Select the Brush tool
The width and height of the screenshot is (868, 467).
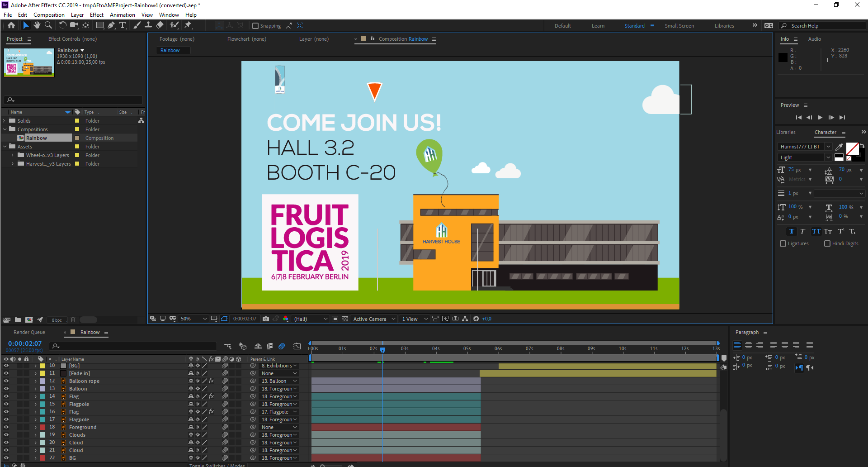click(137, 25)
